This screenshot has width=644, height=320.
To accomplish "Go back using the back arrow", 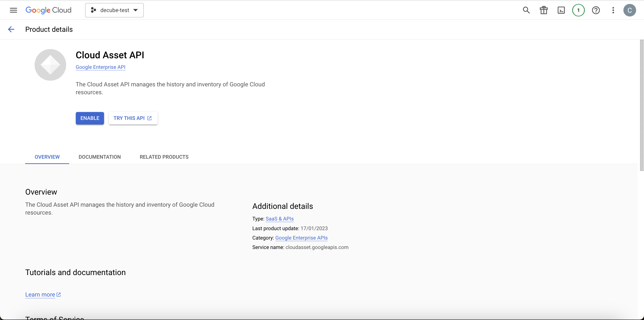I will [x=11, y=29].
